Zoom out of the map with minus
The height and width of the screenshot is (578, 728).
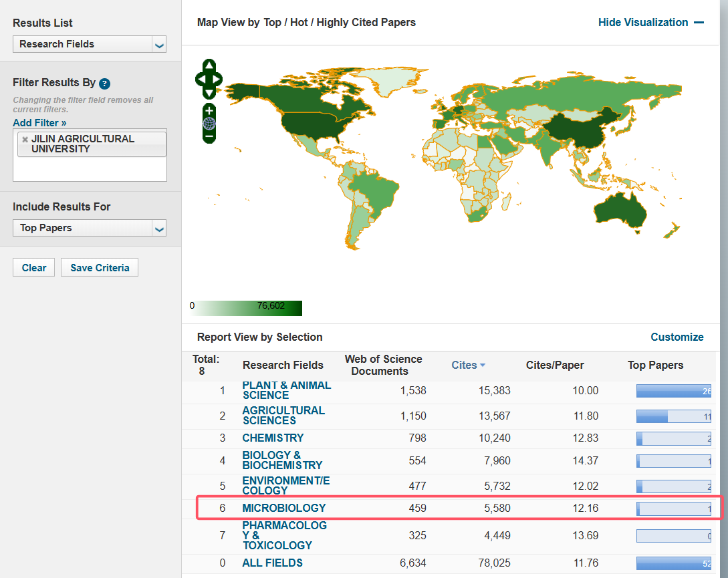(x=209, y=136)
